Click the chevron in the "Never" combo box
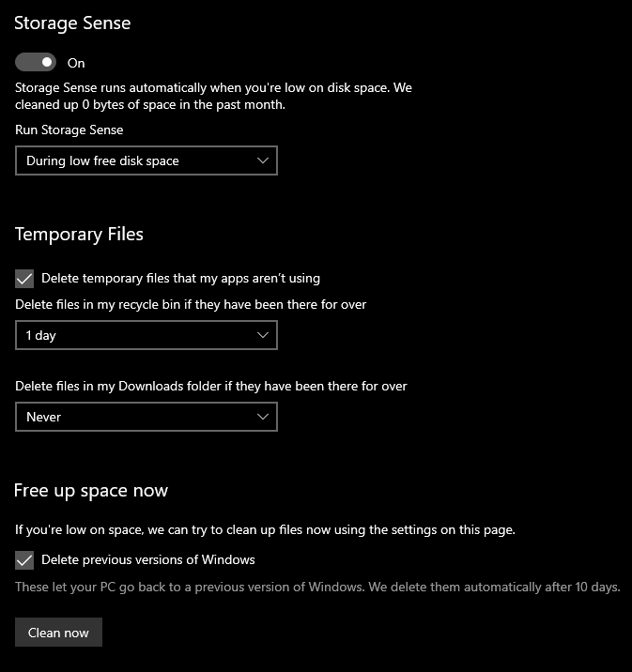The width and height of the screenshot is (632, 672). pyautogui.click(x=263, y=417)
